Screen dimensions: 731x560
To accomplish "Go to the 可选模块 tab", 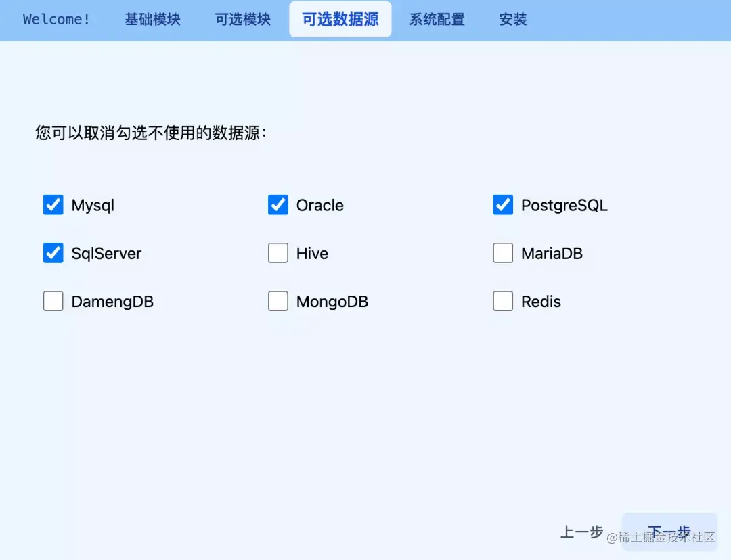I will [242, 19].
